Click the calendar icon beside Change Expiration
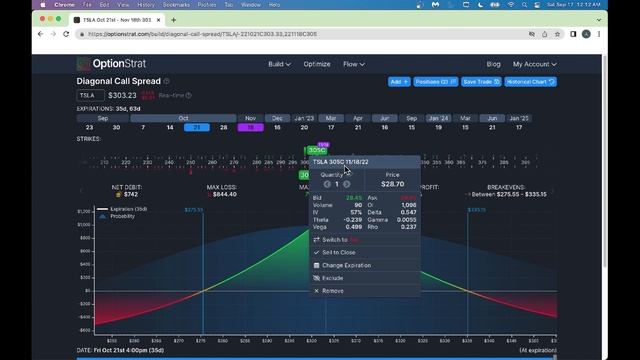The width and height of the screenshot is (640, 360). click(x=316, y=265)
